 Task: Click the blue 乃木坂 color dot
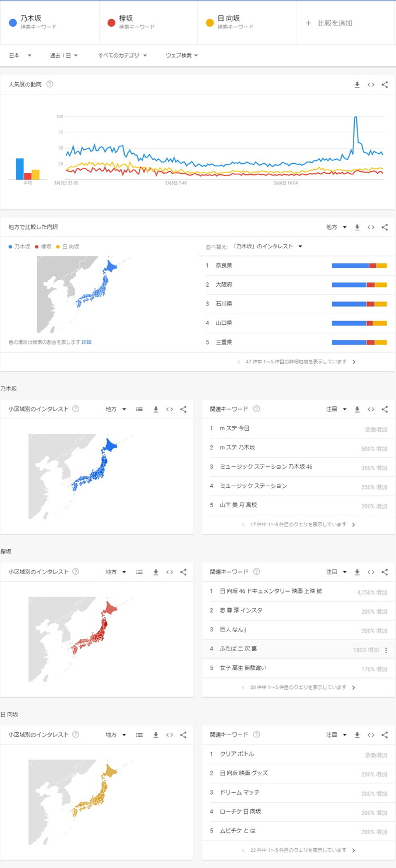point(13,23)
